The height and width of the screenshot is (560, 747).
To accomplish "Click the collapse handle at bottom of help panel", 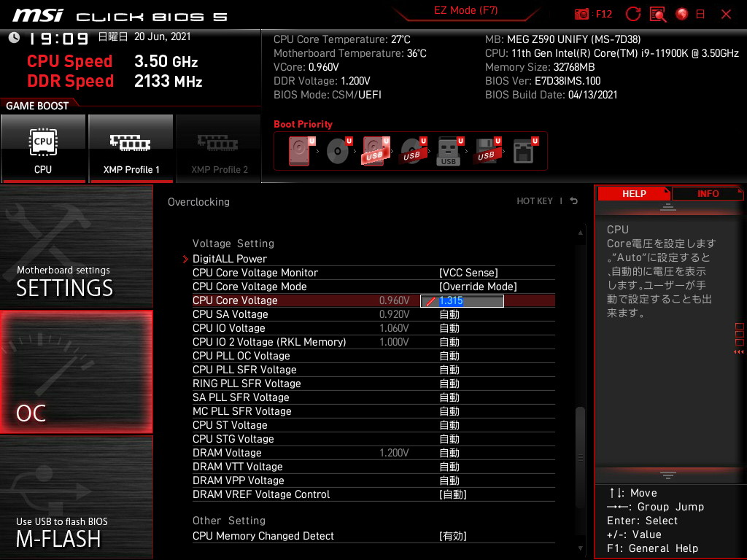I will pyautogui.click(x=668, y=475).
